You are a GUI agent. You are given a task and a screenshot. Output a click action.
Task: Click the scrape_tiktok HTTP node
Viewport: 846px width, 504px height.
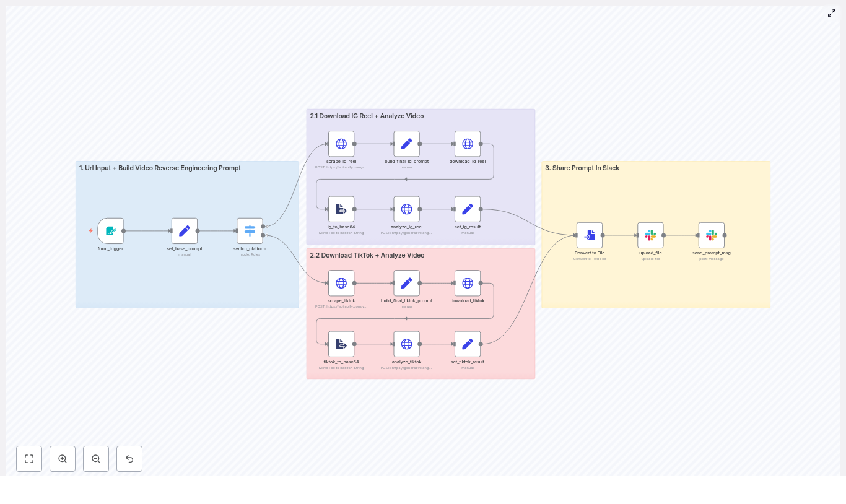pyautogui.click(x=341, y=283)
